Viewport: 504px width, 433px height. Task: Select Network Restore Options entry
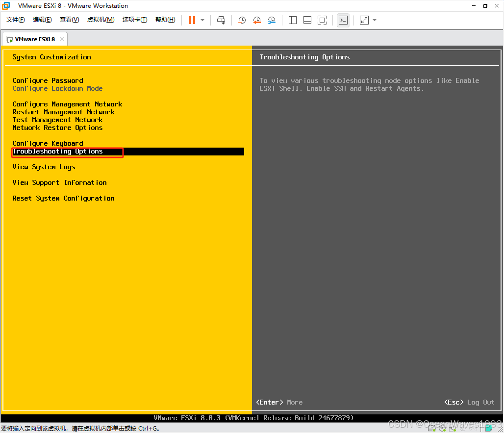[x=57, y=127]
